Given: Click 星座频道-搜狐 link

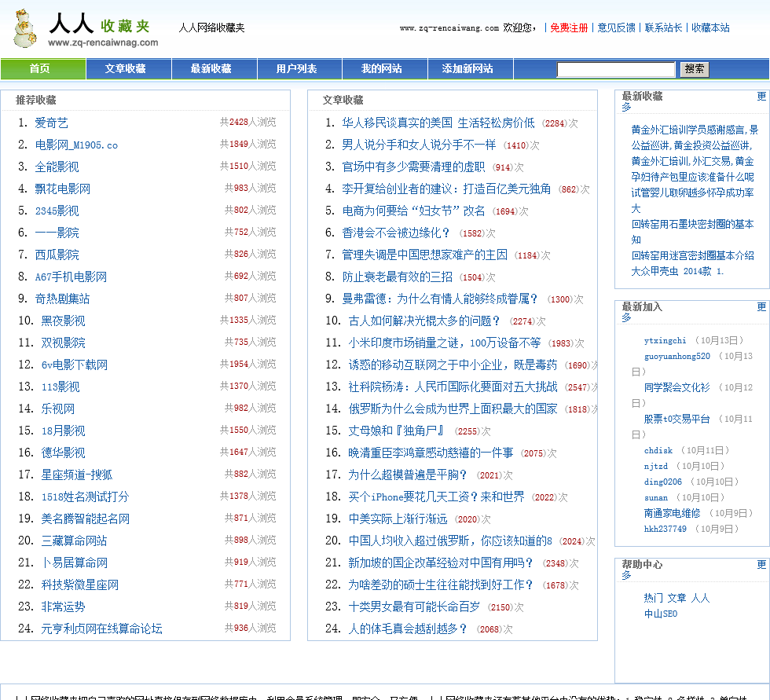Looking at the screenshot, I should point(77,475).
